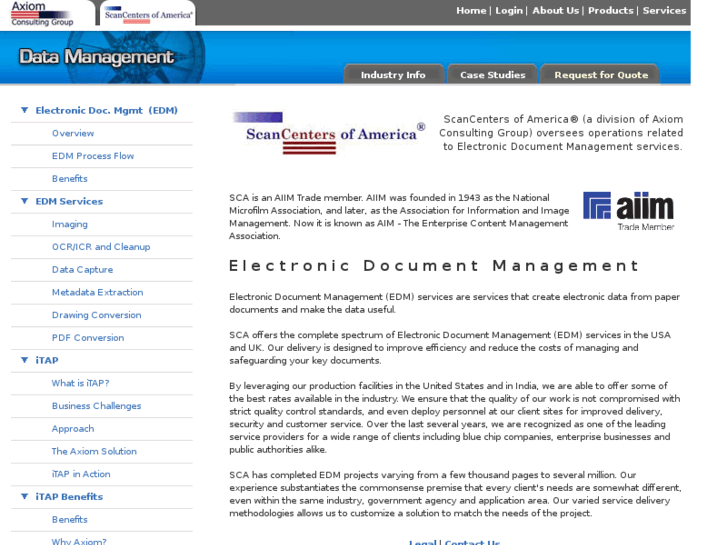The width and height of the screenshot is (727, 545).
Task: Open the EDM Services heading link
Action: click(x=69, y=201)
